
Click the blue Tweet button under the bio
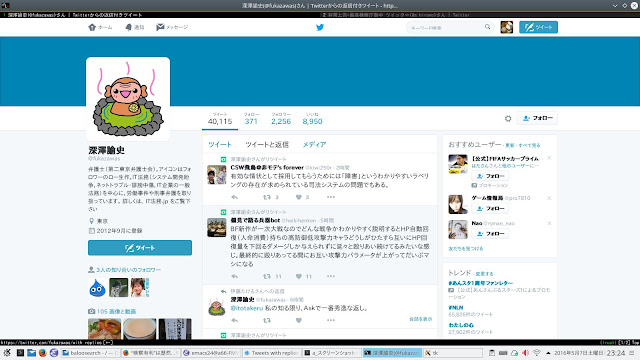tap(140, 248)
